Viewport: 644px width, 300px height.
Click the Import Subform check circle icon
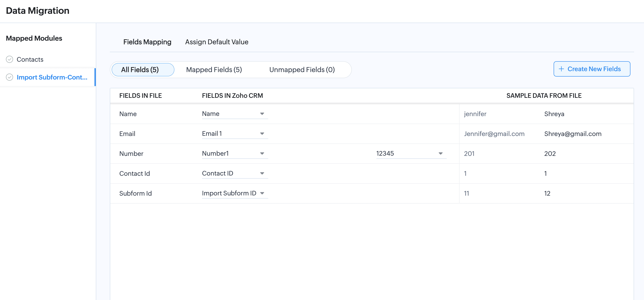[x=9, y=77]
